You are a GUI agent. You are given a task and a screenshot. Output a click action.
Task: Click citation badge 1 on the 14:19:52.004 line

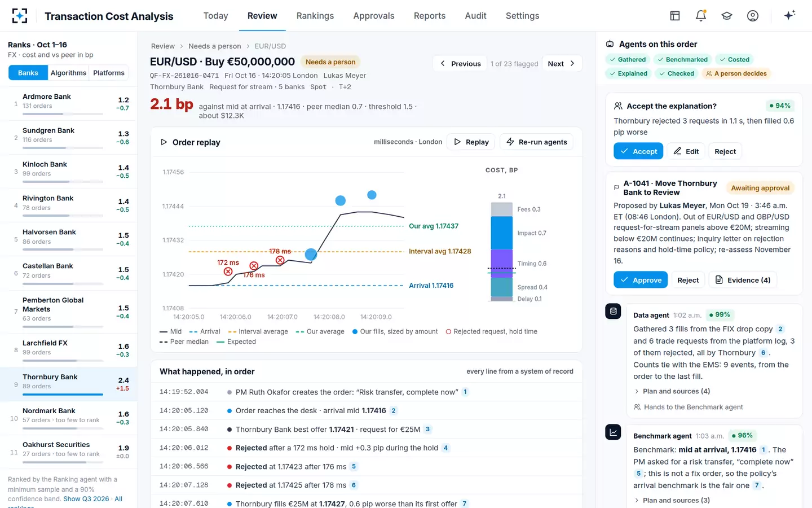tap(465, 392)
